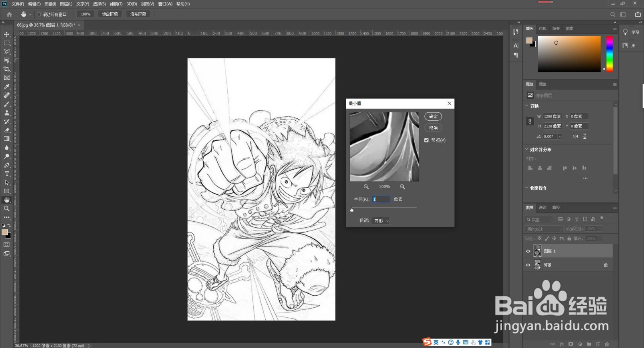Select the Lasso tool
644x348 pixels.
tap(7, 51)
